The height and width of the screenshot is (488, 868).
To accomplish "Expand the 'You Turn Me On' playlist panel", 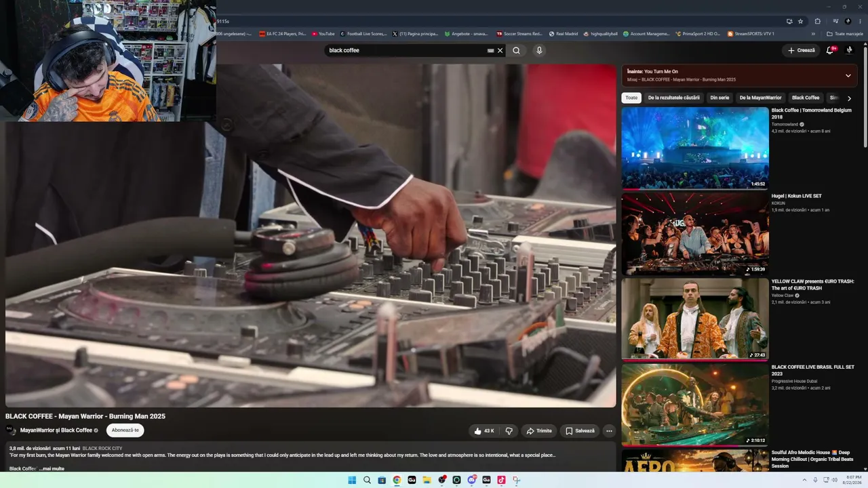I will (848, 75).
